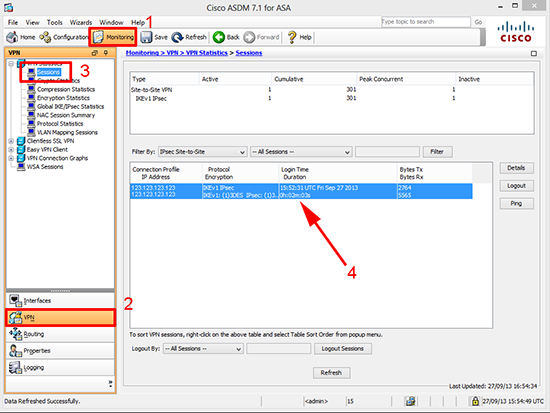Expand the Clientless SSL VPN node
The width and height of the screenshot is (550, 413).
pyautogui.click(x=11, y=141)
